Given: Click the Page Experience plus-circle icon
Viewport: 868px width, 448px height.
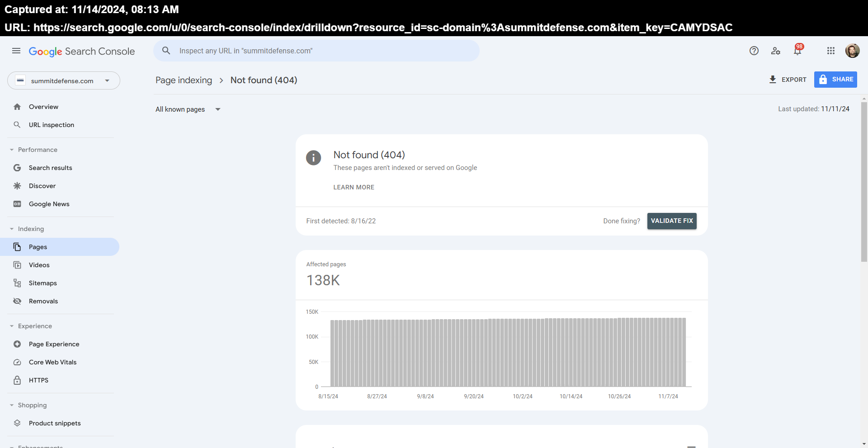Looking at the screenshot, I should pyautogui.click(x=17, y=344).
